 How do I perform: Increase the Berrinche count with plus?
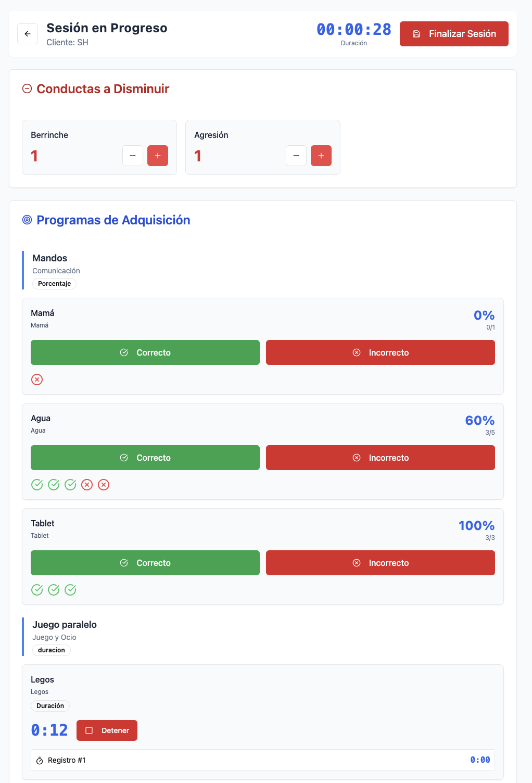coord(158,156)
